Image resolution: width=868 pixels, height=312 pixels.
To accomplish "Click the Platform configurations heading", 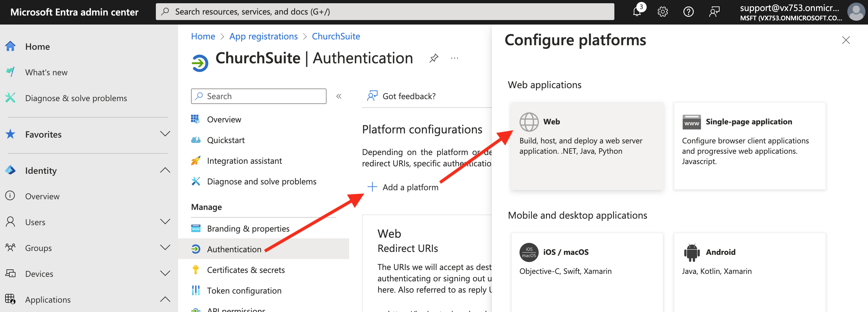I will (422, 129).
